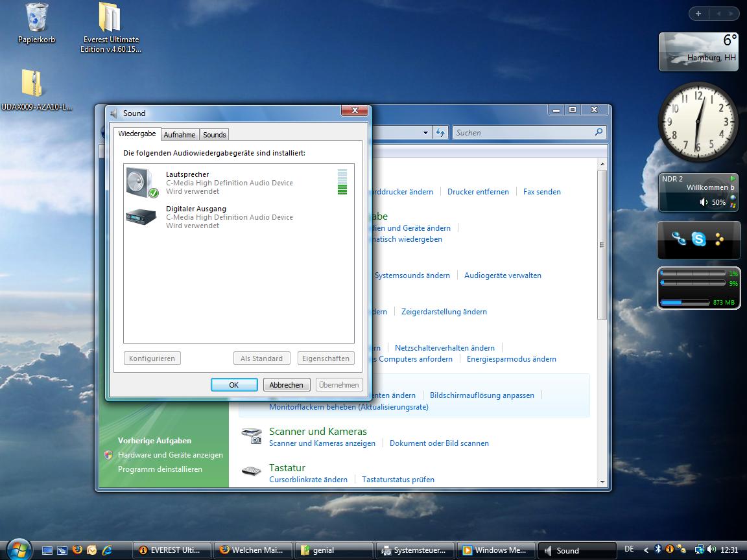Viewport: 747px width, 560px height.
Task: Click the Windows Start orb
Action: pos(19,550)
